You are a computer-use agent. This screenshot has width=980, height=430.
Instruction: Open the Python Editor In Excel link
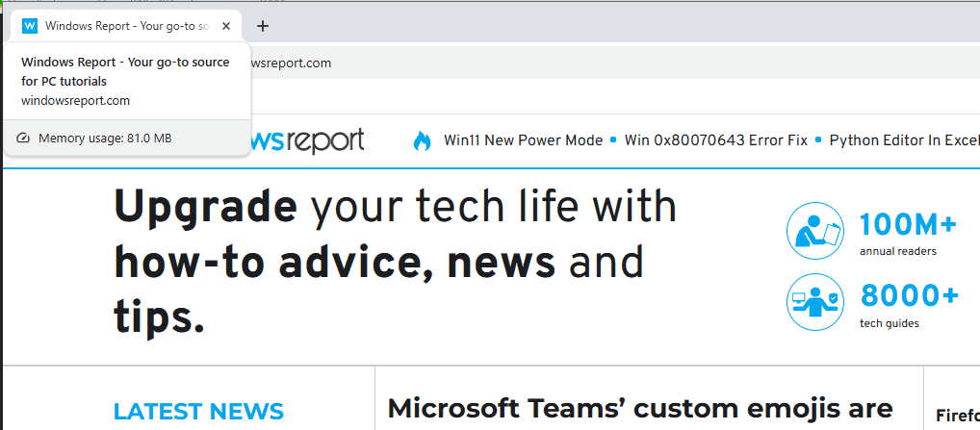click(x=903, y=140)
